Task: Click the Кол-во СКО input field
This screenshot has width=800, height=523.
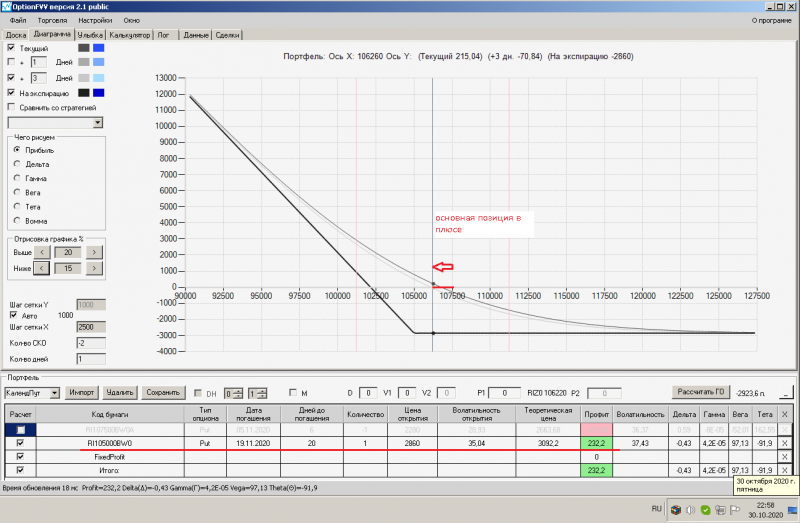Action: point(91,343)
